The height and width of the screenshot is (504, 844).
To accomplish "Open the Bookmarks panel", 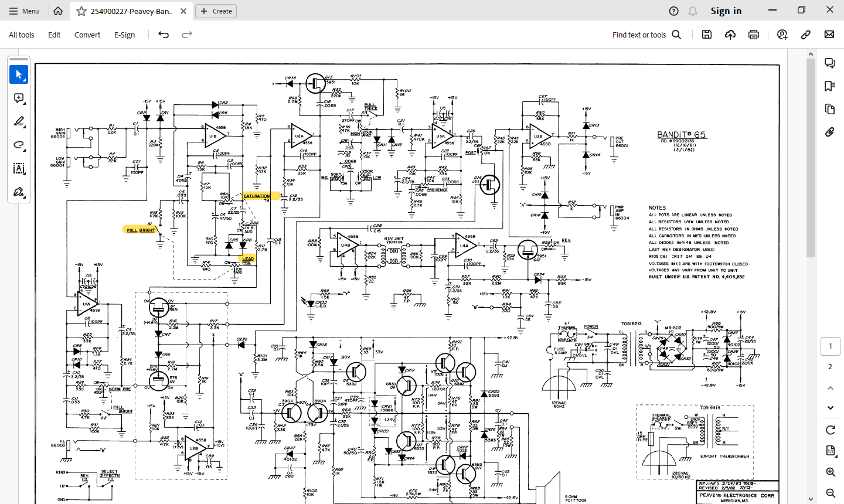I will click(830, 86).
